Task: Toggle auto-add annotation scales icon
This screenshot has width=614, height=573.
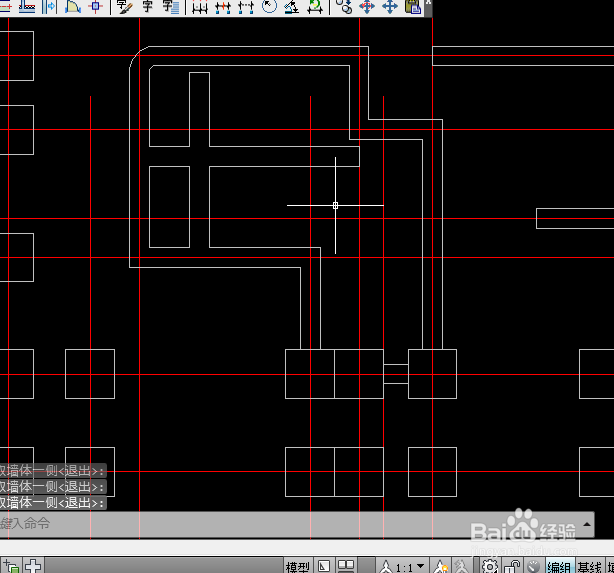Action: click(x=461, y=566)
